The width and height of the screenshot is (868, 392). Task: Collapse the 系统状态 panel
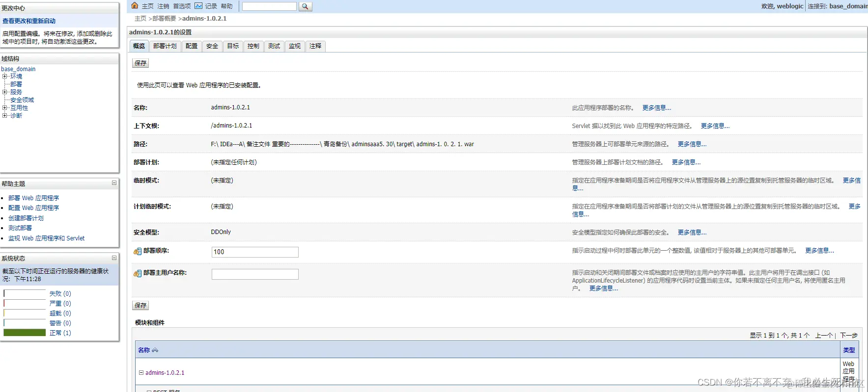[114, 258]
